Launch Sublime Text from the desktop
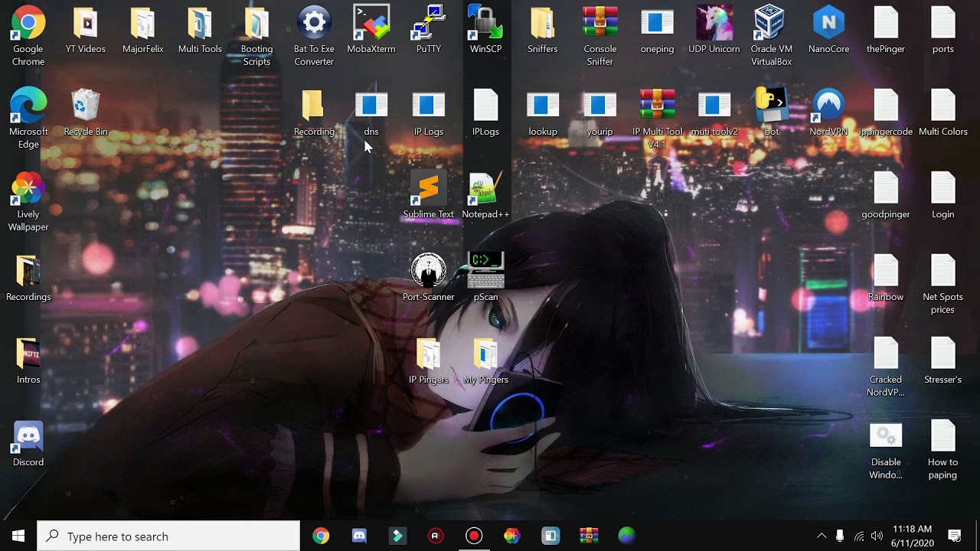 [429, 188]
